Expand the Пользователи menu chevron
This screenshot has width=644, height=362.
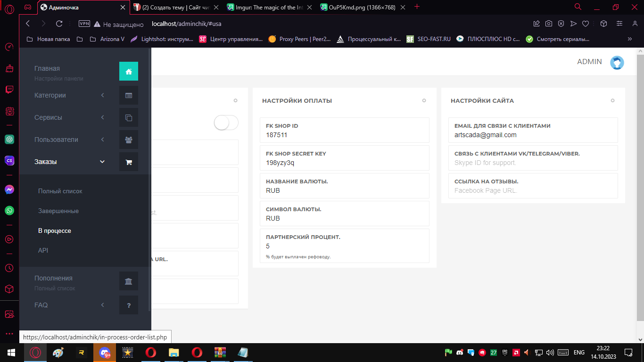(103, 140)
